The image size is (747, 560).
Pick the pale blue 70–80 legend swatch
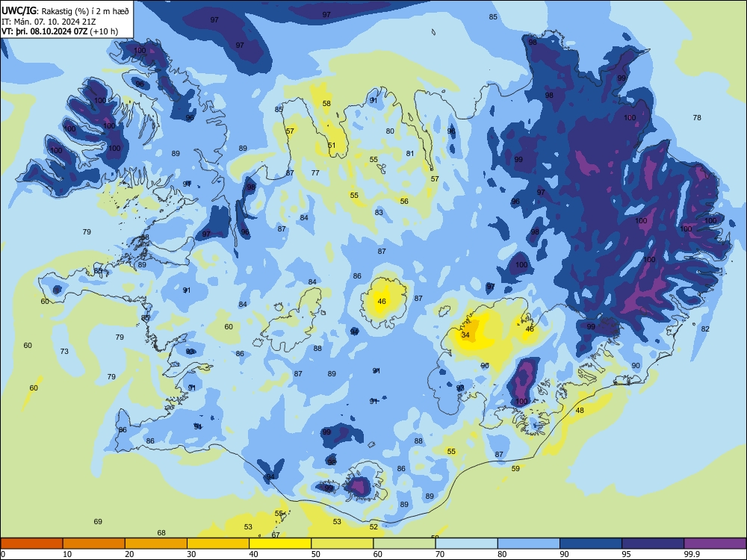466,544
